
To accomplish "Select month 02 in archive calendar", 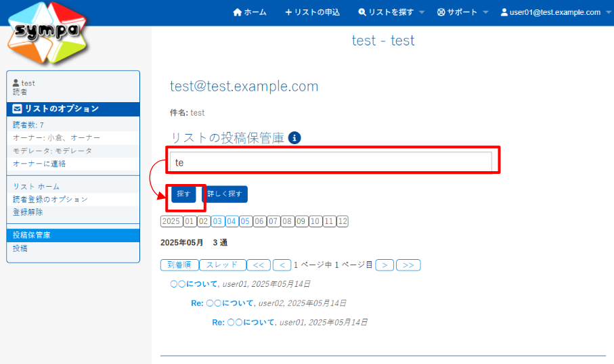I will [x=203, y=221].
